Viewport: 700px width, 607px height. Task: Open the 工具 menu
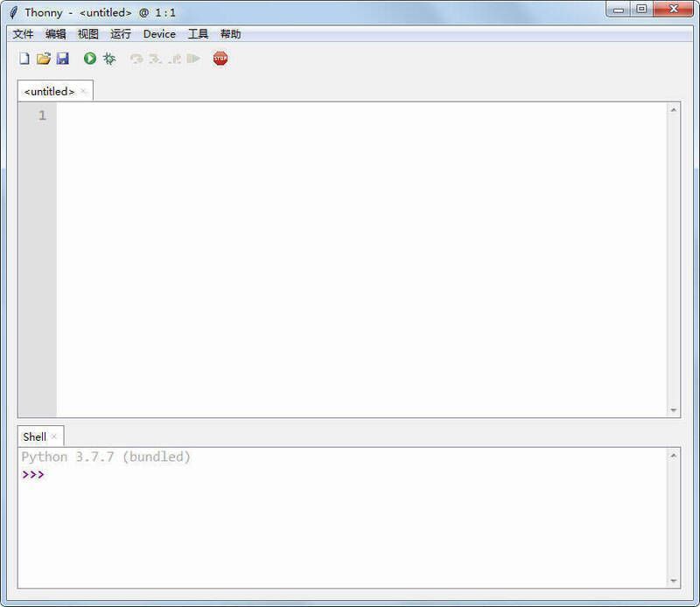click(x=199, y=34)
